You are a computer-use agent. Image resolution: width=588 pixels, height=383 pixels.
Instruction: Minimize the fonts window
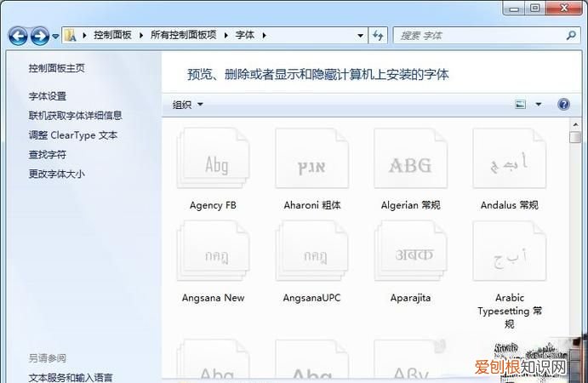click(514, 9)
